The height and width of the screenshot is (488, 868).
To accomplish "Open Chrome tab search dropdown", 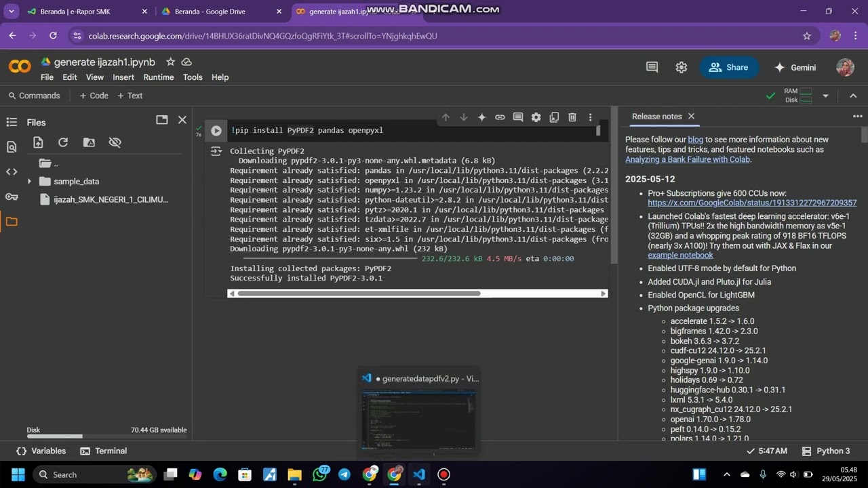I will click(12, 12).
